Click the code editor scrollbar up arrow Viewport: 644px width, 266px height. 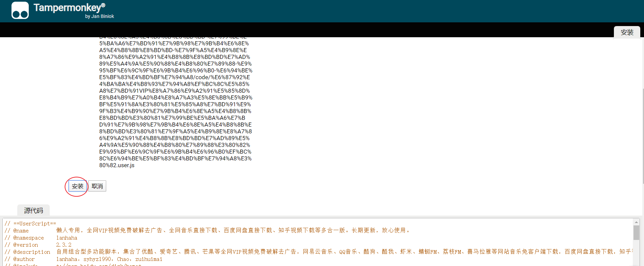tap(636, 222)
